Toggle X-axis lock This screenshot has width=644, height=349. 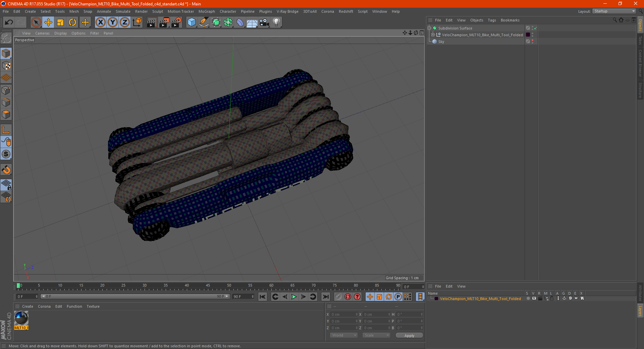100,22
